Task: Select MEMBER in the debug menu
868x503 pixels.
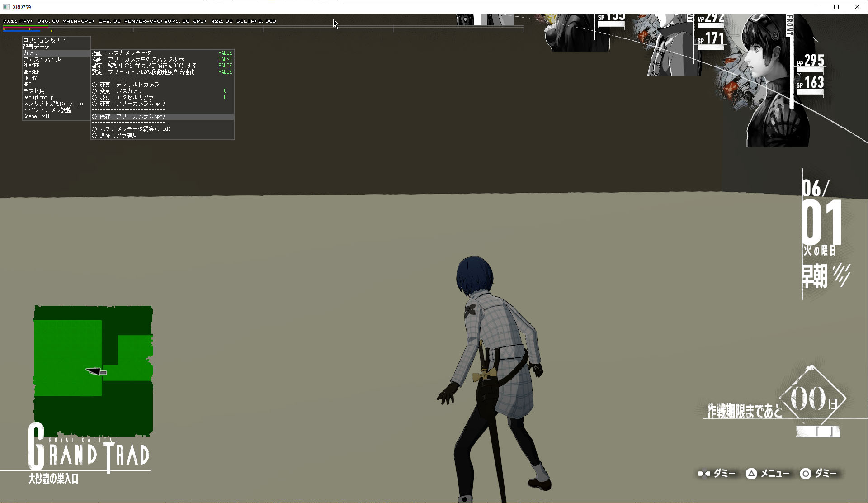Action: point(32,72)
